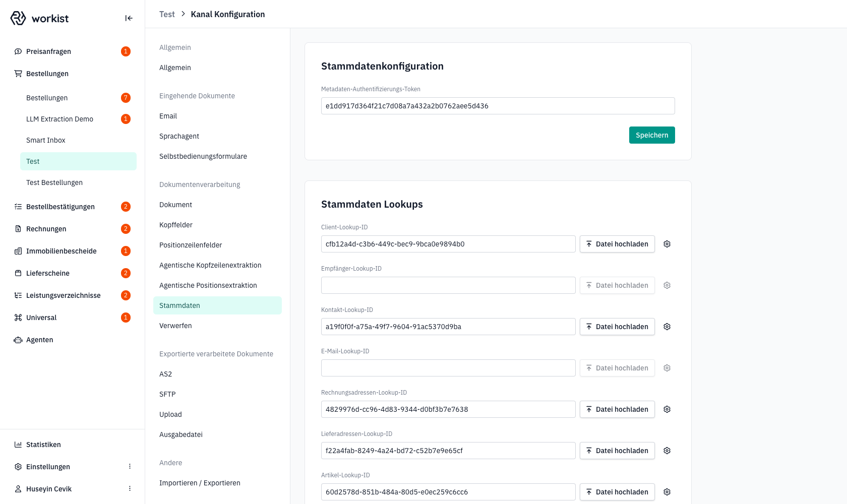The image size is (847, 504).
Task: Select the Stammdaten section
Action: 217,305
